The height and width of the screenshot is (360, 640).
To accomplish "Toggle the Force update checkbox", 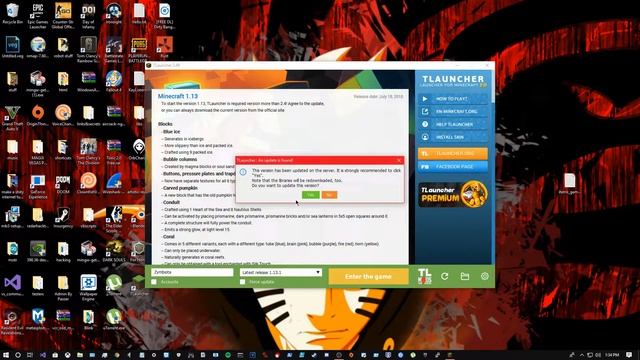I will coord(242,282).
